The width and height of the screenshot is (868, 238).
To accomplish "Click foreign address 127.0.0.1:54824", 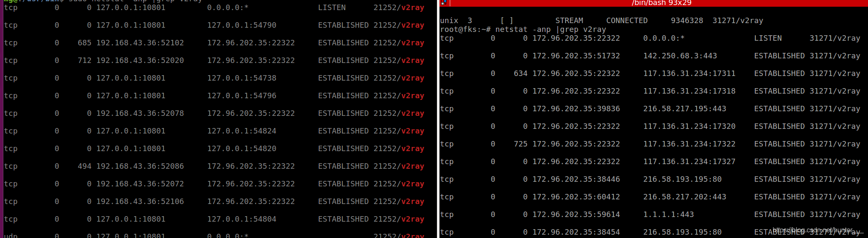I will point(242,131).
